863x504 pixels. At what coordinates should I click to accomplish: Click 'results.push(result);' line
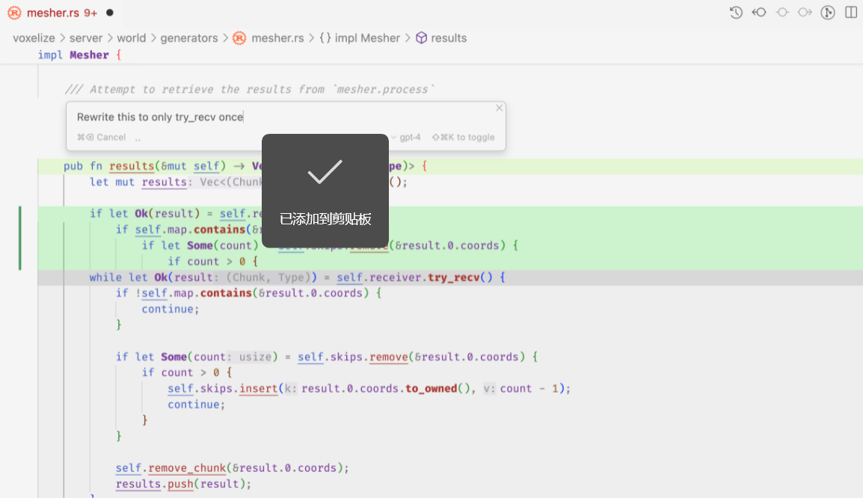coord(183,484)
